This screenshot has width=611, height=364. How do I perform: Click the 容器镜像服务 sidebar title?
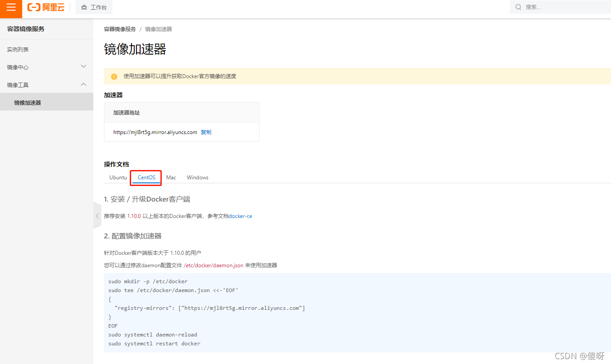tap(26, 29)
